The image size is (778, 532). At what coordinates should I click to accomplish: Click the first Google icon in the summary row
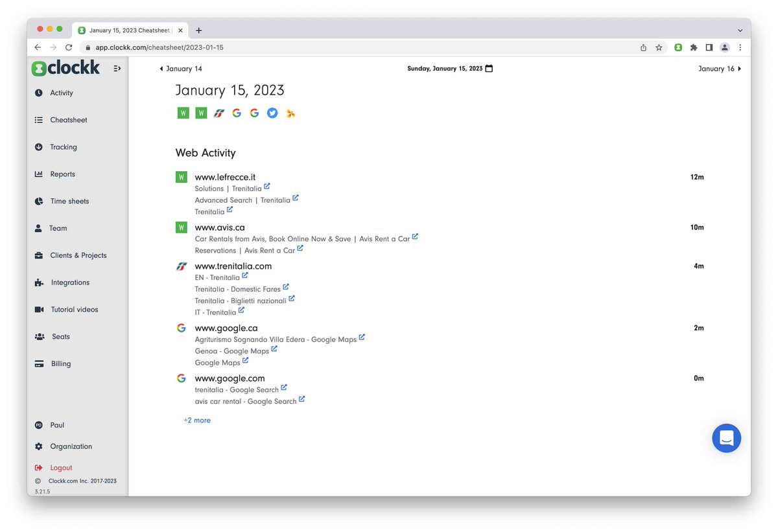pyautogui.click(x=237, y=113)
